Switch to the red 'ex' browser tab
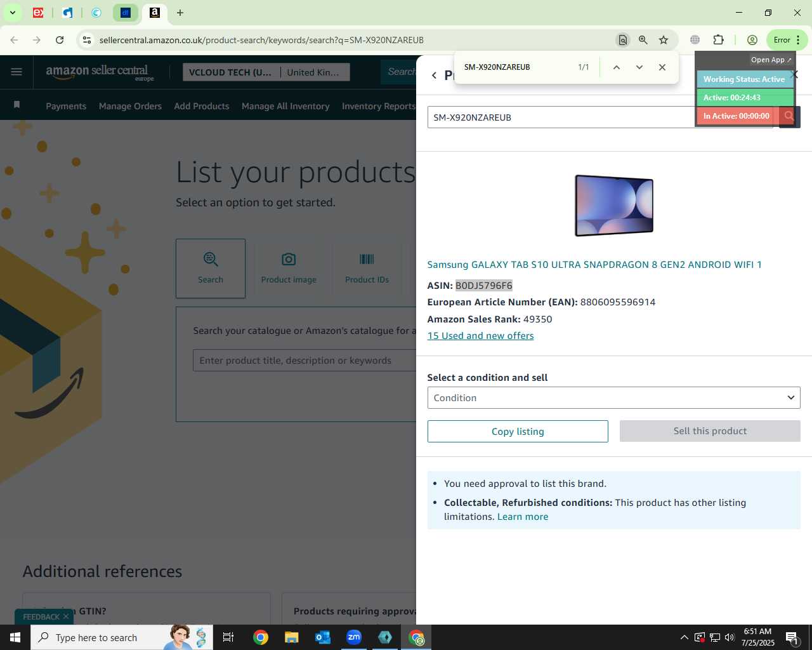Viewport: 812px width, 650px height. point(38,12)
